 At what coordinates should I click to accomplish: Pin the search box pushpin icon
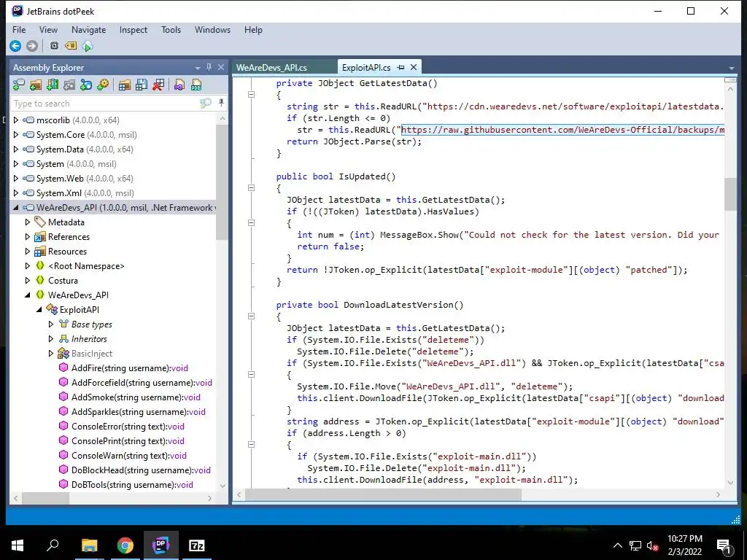click(221, 102)
